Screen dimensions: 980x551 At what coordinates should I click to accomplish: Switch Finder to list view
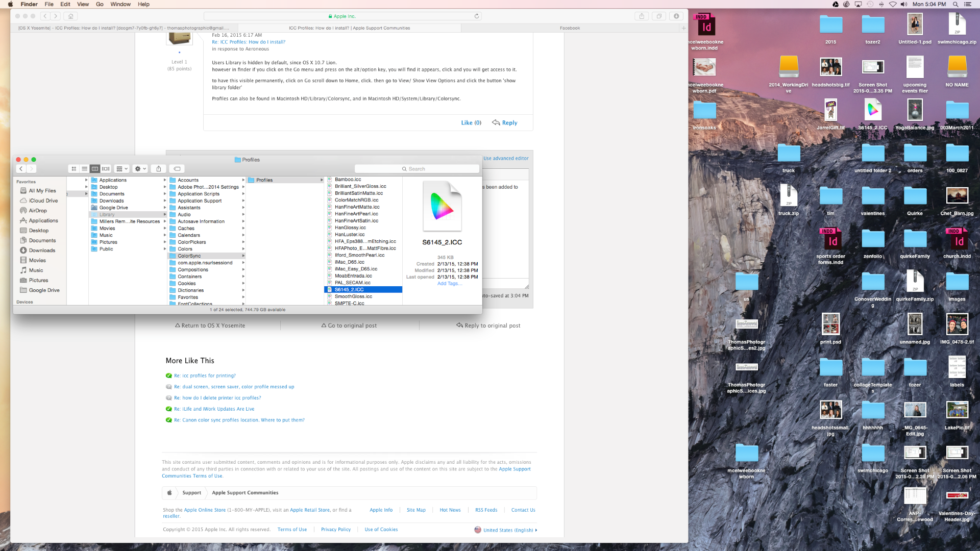pos(84,169)
